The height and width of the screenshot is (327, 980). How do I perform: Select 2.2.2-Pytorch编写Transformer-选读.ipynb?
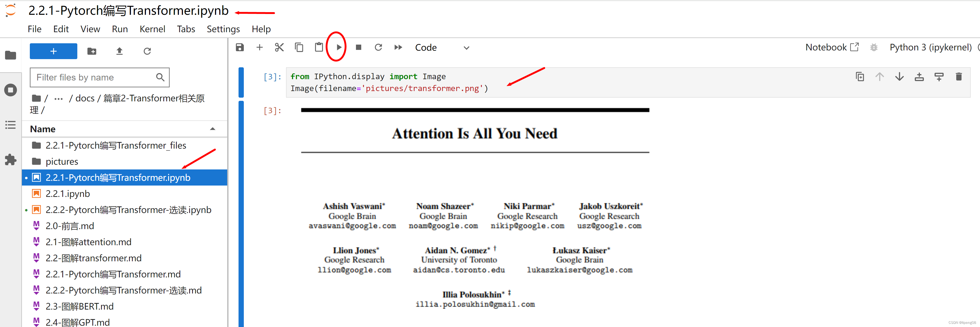[x=125, y=210]
